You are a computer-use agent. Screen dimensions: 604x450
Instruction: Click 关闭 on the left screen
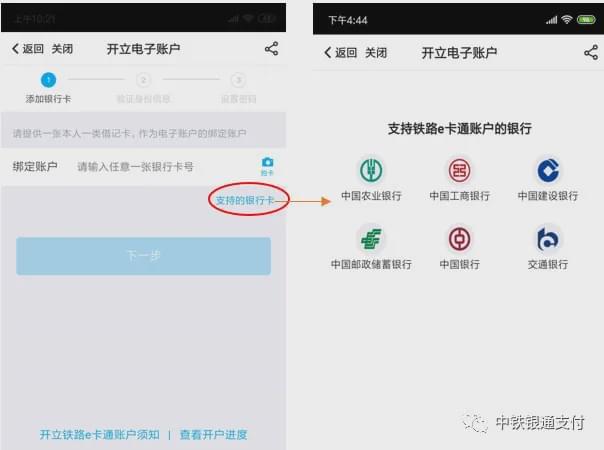point(62,49)
